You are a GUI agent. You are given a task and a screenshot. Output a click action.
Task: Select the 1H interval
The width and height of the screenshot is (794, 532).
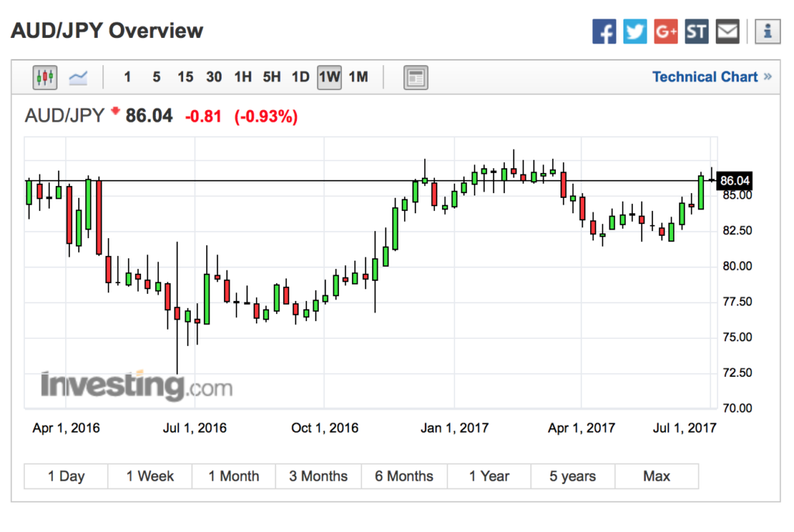pos(243,77)
